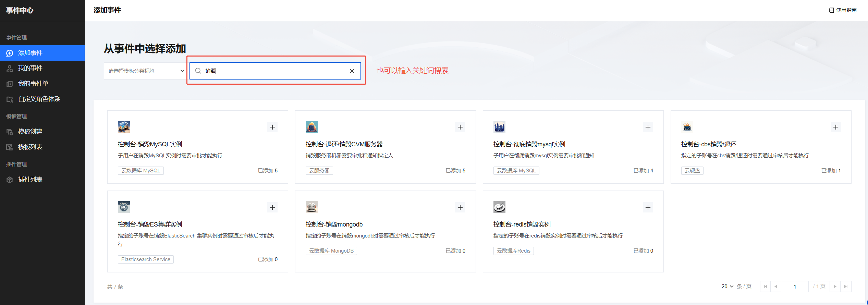Go to the next results page
Screen dimensions: 868x305
click(x=835, y=286)
